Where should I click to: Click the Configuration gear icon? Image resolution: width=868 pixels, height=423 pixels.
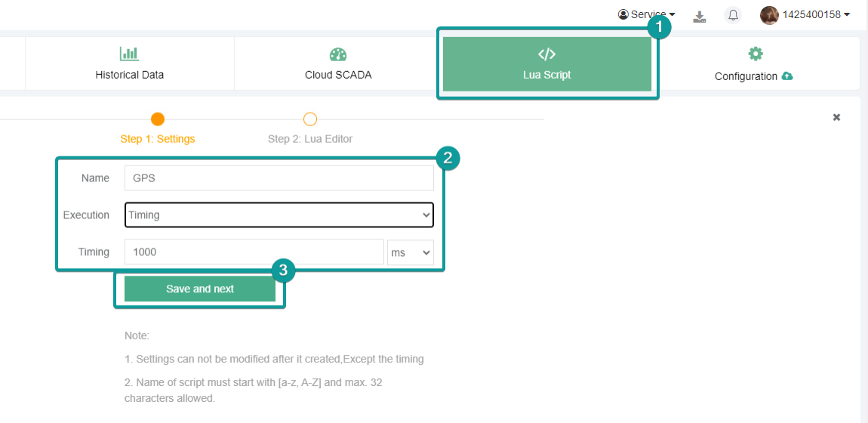click(755, 54)
